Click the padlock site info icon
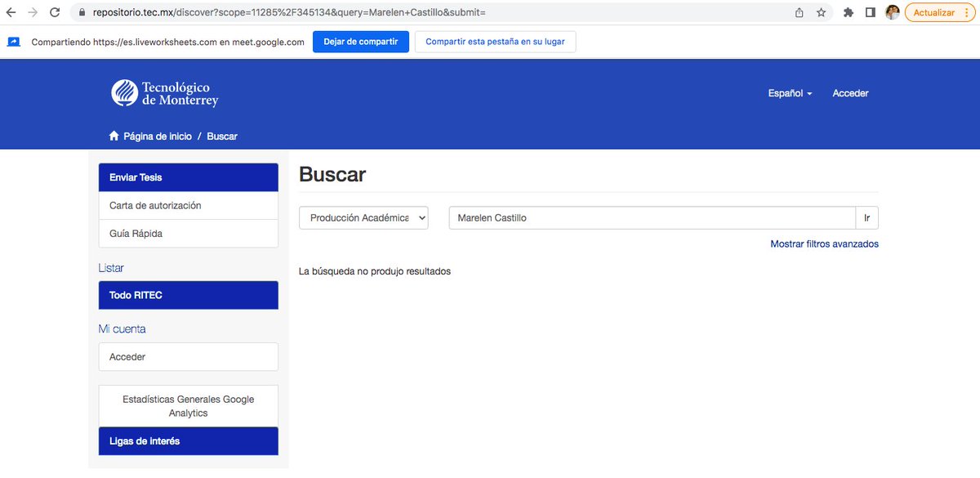980x478 pixels. click(x=81, y=13)
